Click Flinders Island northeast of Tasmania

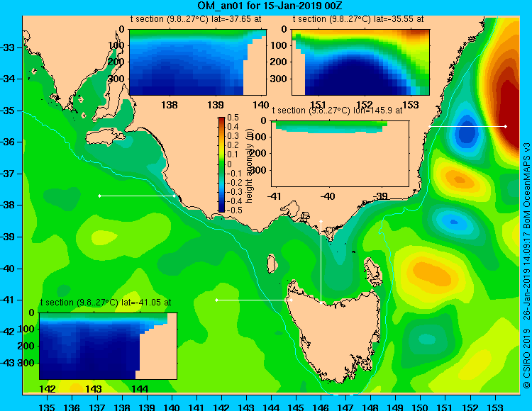[x=372, y=271]
